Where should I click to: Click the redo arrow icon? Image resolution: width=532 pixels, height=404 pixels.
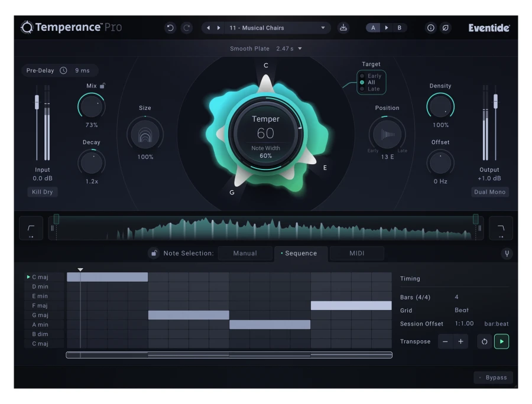[187, 28]
